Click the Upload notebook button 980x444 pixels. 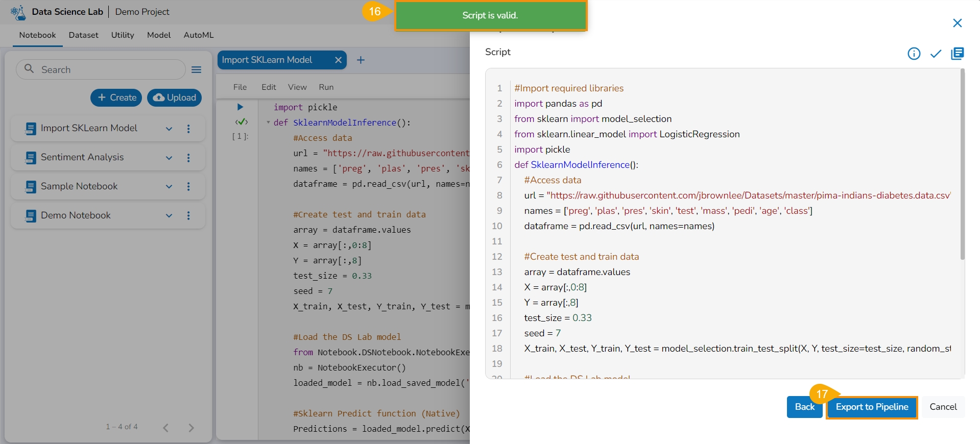click(x=174, y=97)
